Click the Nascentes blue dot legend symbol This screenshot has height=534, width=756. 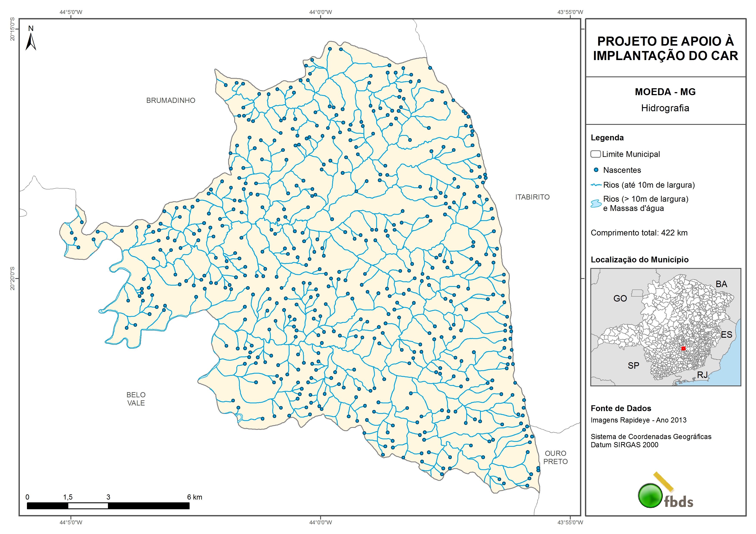click(x=596, y=170)
